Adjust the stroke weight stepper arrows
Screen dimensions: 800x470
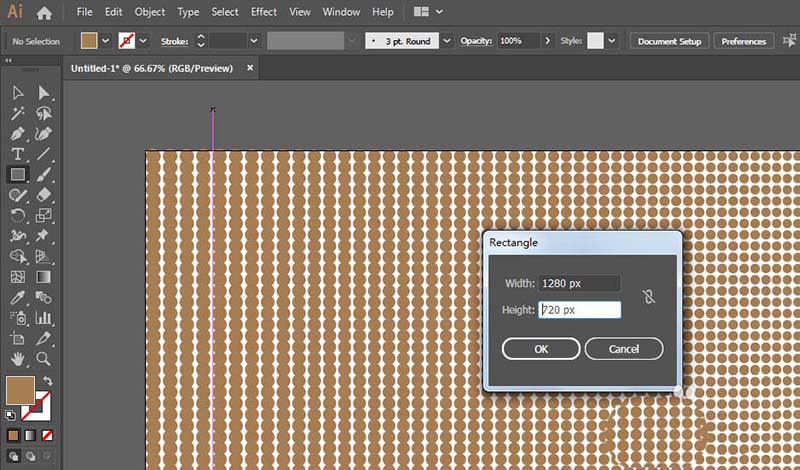click(201, 41)
